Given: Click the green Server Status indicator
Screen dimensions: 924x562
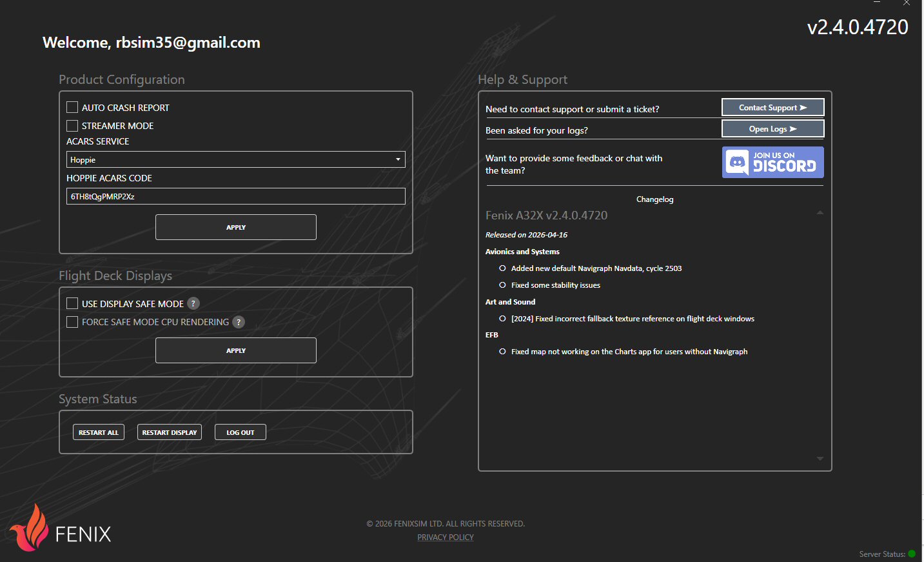Looking at the screenshot, I should click(x=912, y=554).
